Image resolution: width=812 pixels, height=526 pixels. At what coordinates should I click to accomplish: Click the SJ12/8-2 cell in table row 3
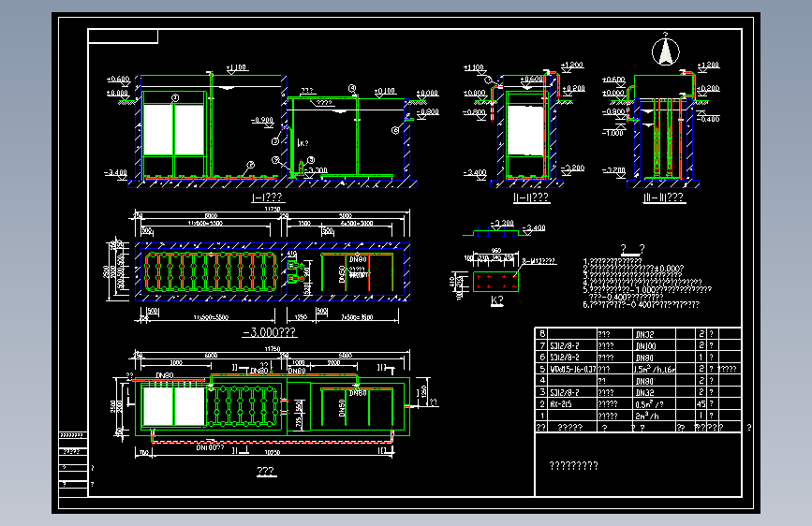565,392
